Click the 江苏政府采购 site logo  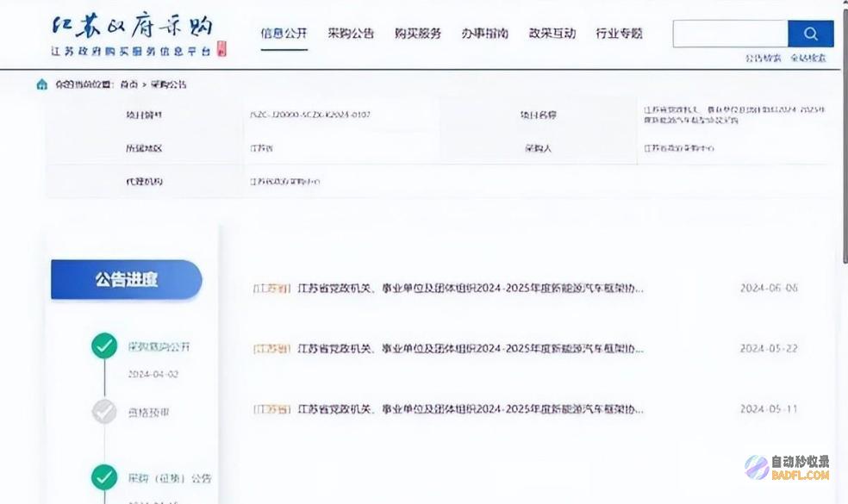(x=139, y=35)
